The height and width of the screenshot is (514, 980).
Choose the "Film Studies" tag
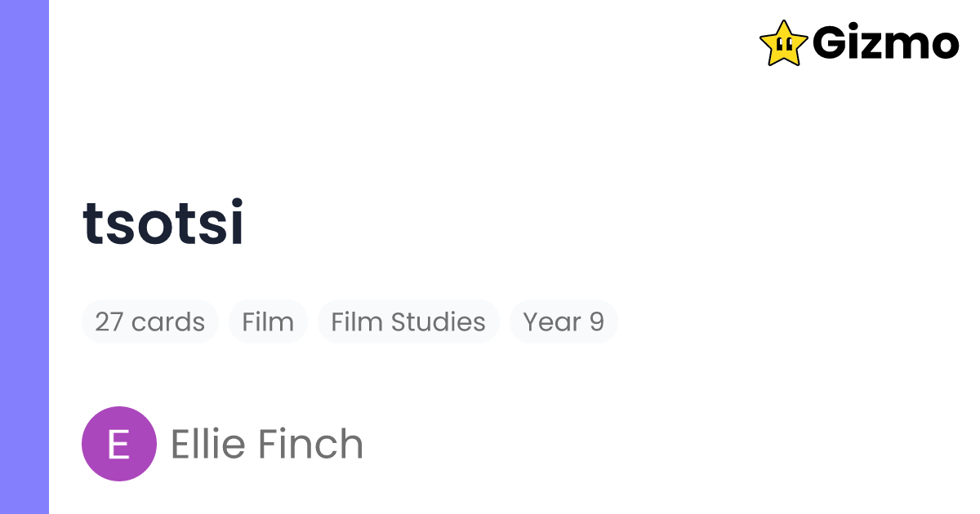point(408,321)
